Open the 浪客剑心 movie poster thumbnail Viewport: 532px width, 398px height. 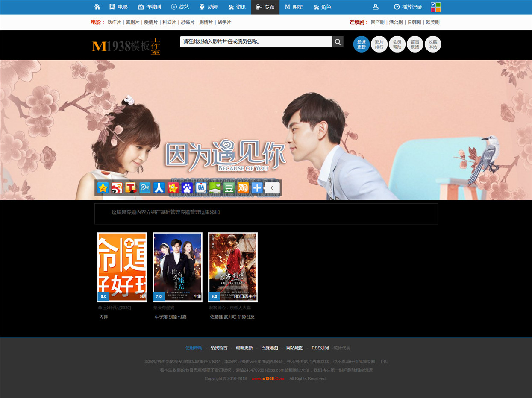(233, 267)
